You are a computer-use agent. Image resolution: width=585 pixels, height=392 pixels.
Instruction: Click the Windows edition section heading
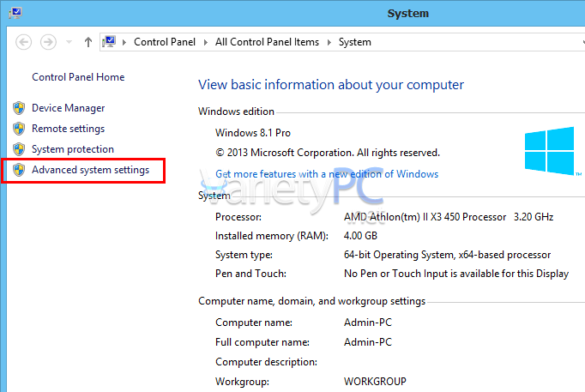click(236, 112)
